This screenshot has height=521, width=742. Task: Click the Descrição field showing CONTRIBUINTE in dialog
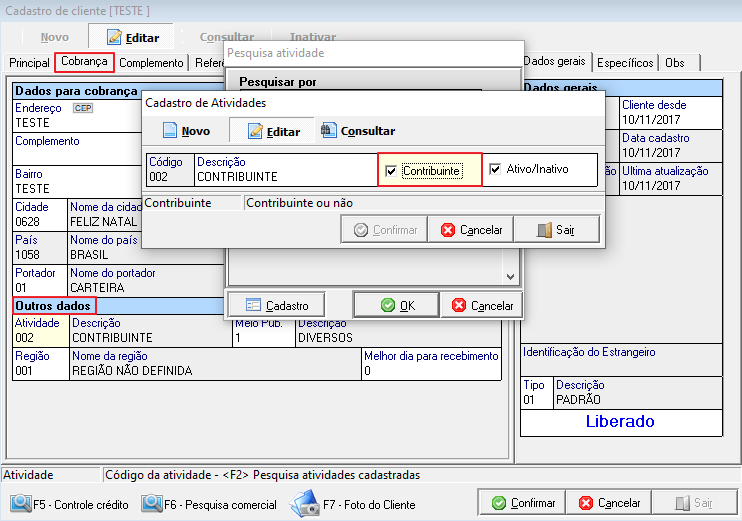pos(285,177)
